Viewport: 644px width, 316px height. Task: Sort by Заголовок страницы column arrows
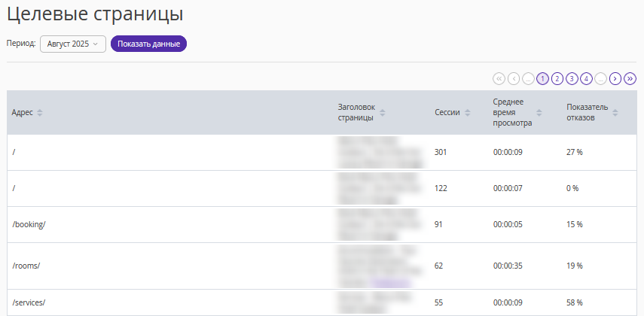click(383, 113)
